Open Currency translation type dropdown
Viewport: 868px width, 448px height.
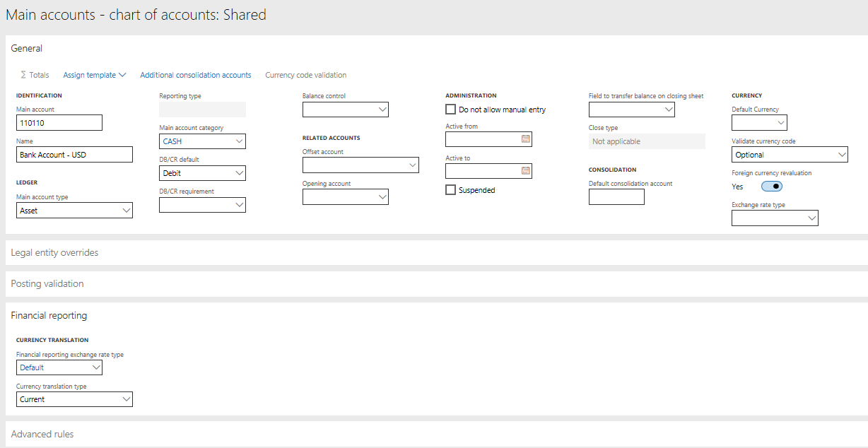125,399
